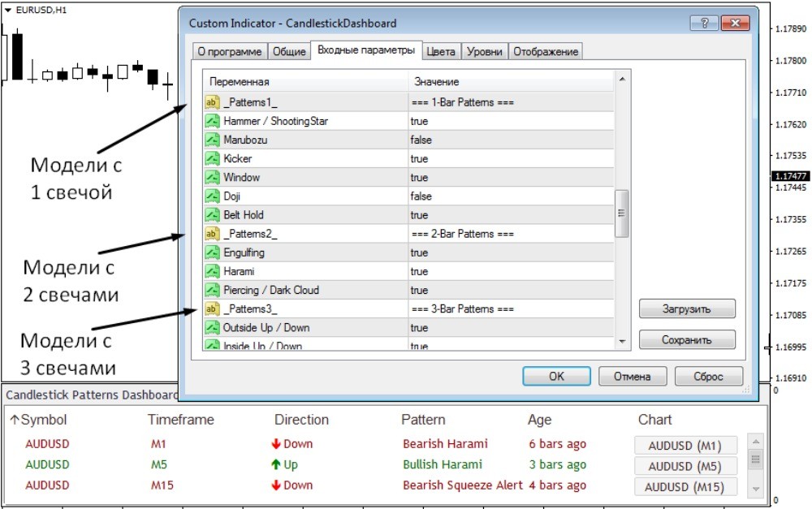812x509 pixels.
Task: Click the icon beside _Patterns1_ variable
Action: pos(212,102)
